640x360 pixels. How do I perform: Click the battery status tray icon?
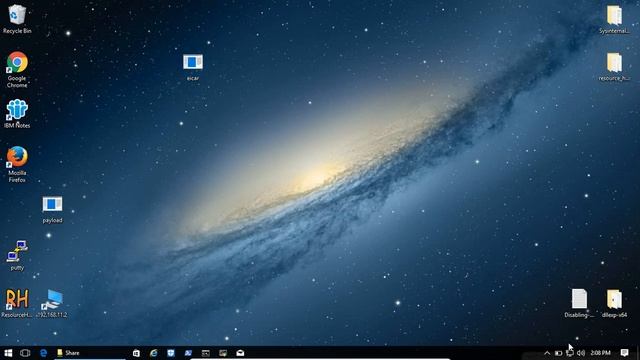coord(558,353)
